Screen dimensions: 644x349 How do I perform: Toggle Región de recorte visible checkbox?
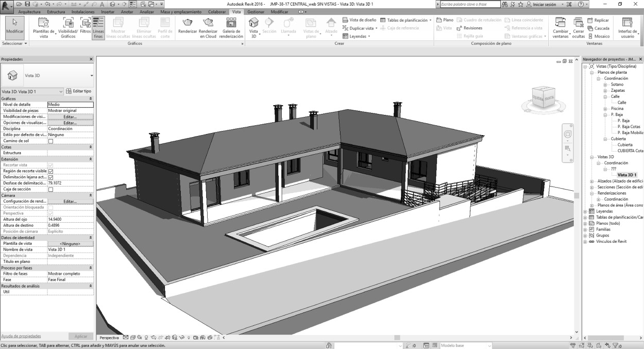[50, 171]
